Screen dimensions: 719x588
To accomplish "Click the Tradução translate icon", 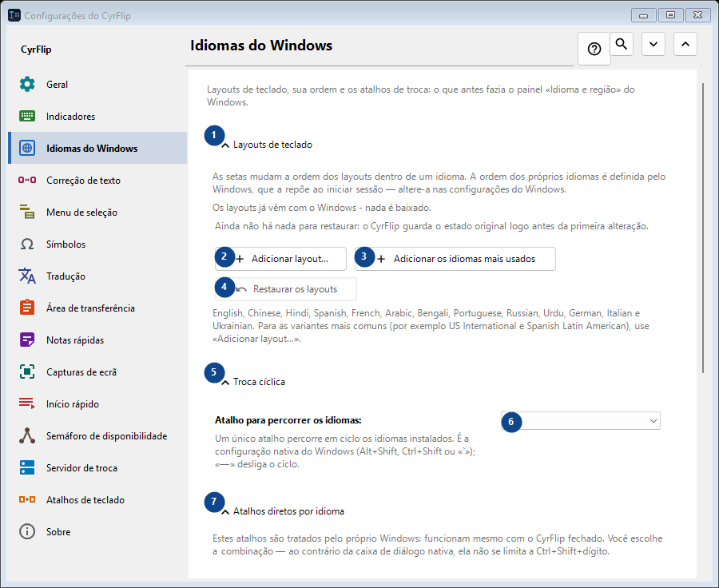I will click(x=27, y=276).
